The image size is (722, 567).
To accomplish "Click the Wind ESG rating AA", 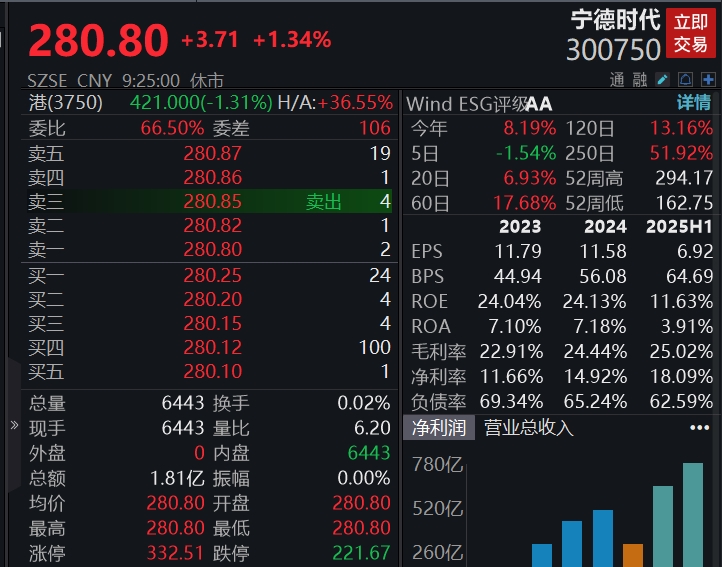I will [x=538, y=104].
